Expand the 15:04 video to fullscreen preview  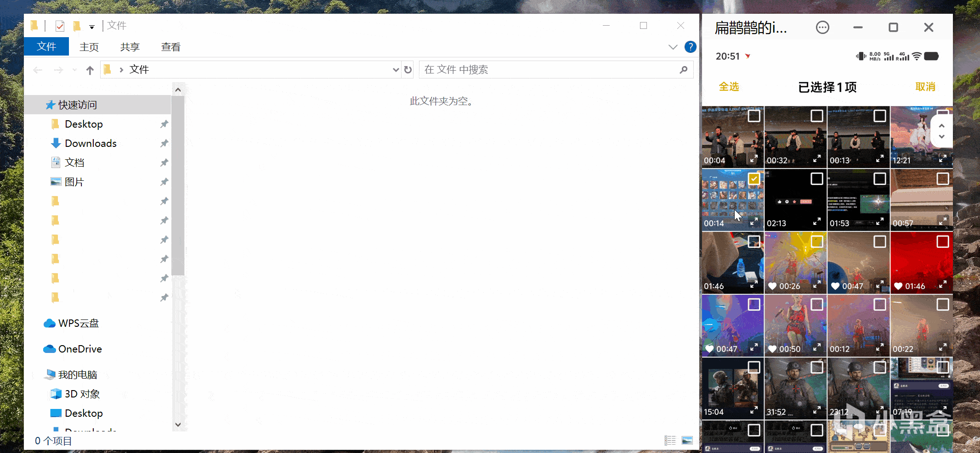pos(754,410)
